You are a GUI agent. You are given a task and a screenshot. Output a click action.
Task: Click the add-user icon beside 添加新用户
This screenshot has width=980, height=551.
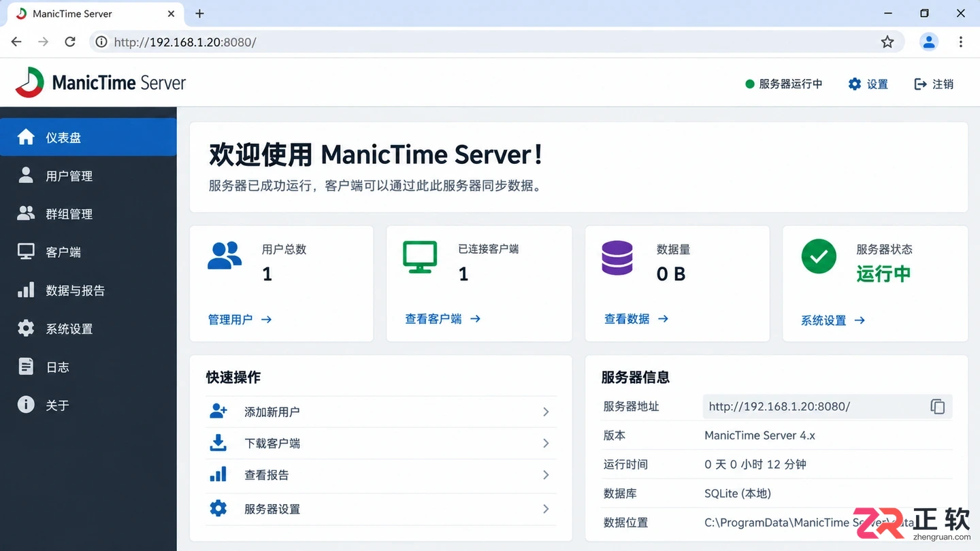tap(218, 411)
